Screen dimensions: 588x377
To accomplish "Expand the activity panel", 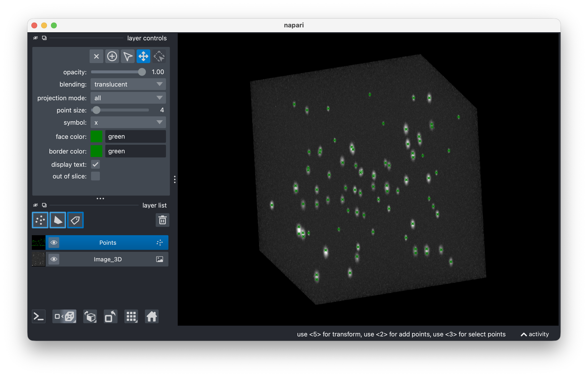I will click(535, 334).
